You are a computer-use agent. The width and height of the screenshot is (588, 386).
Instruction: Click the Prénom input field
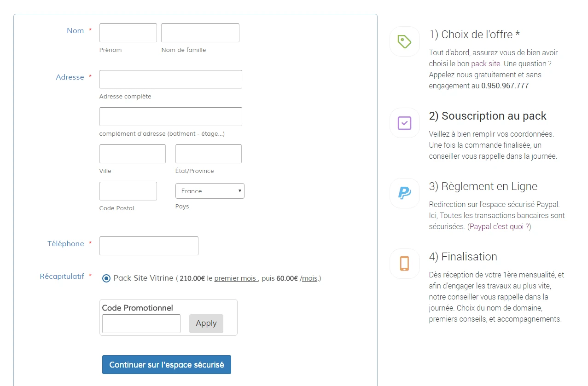coord(128,33)
